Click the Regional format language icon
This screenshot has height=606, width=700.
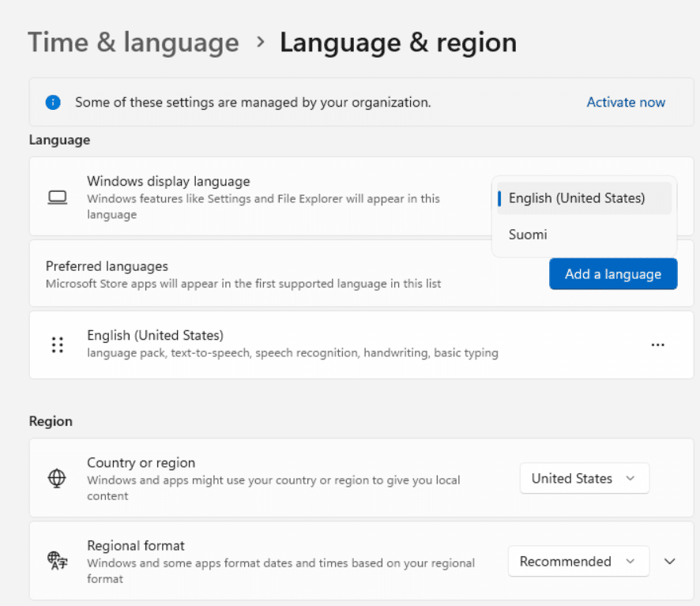(57, 561)
